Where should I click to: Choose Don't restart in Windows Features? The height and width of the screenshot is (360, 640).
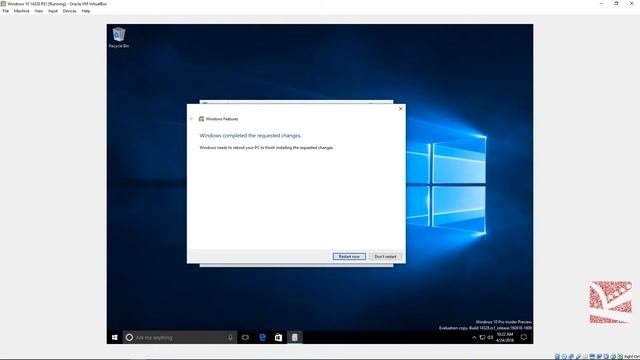coord(385,256)
